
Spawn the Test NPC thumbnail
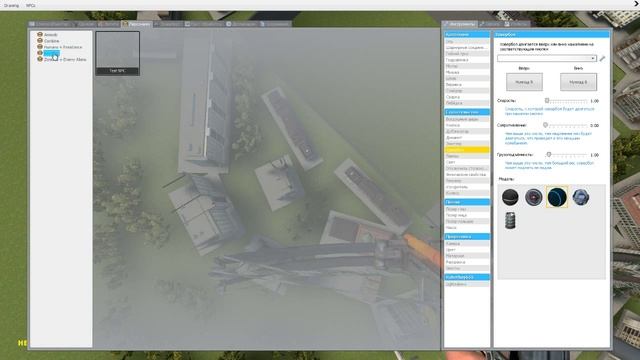click(118, 53)
